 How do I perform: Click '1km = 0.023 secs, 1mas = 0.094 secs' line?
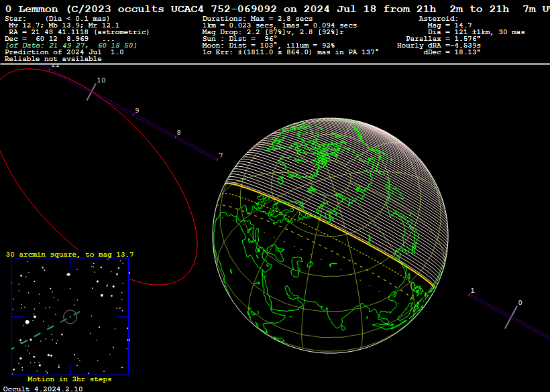coord(280,25)
